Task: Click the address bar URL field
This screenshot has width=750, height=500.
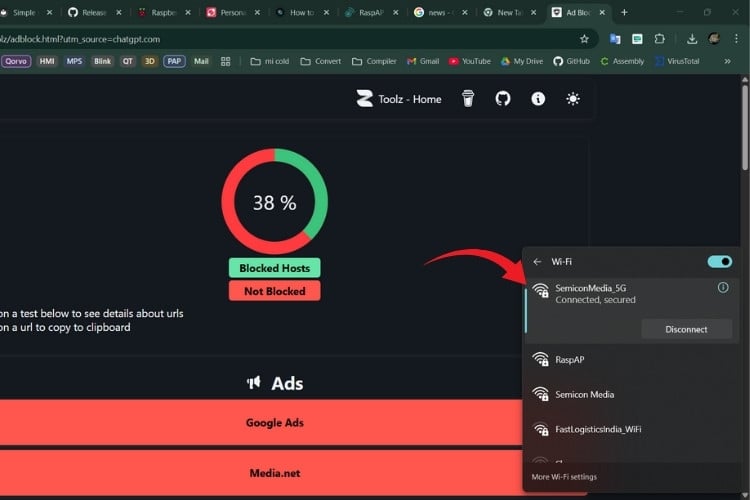Action: [287, 39]
